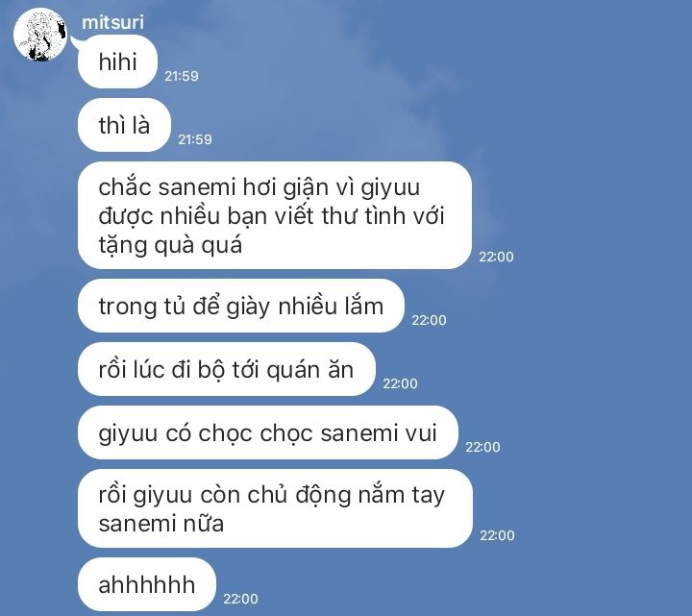Click the 22:00 timestamp beside 'sanemi vui' message
This screenshot has width=692, height=616.
coord(482,447)
